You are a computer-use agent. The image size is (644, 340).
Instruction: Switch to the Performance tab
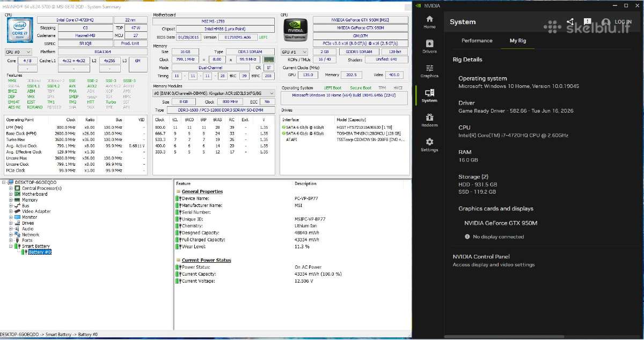(477, 41)
